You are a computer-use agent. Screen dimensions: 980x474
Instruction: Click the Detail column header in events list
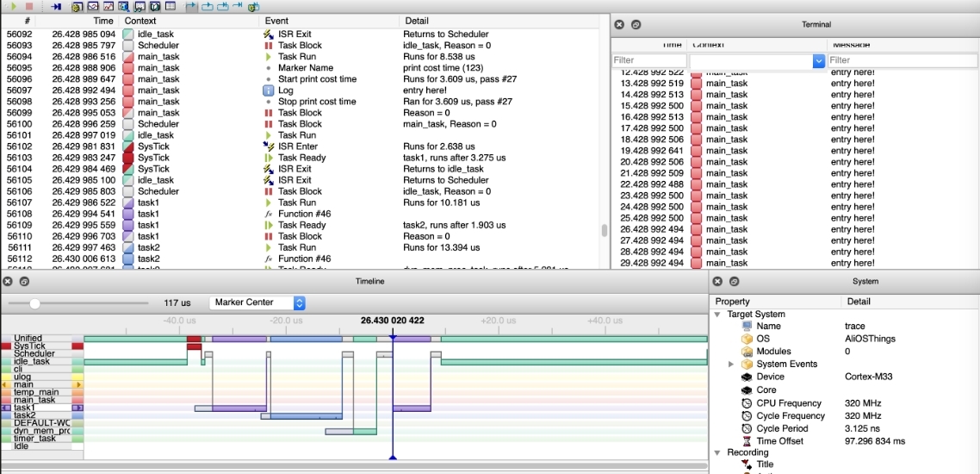[416, 21]
